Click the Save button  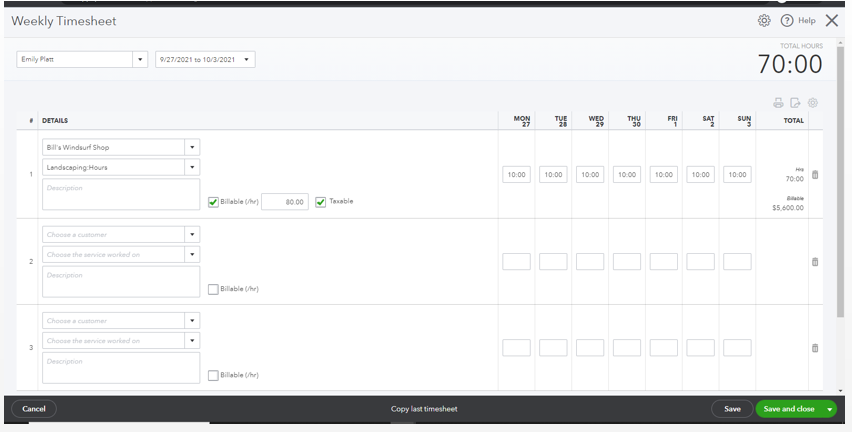pyautogui.click(x=732, y=409)
